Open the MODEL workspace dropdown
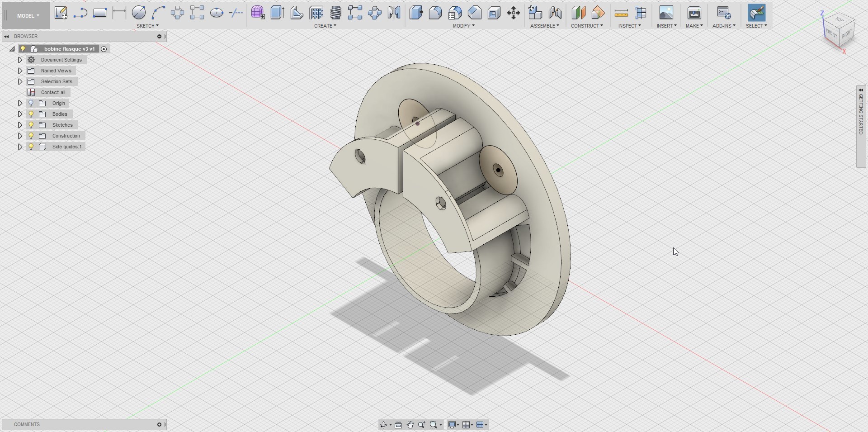 tap(28, 16)
